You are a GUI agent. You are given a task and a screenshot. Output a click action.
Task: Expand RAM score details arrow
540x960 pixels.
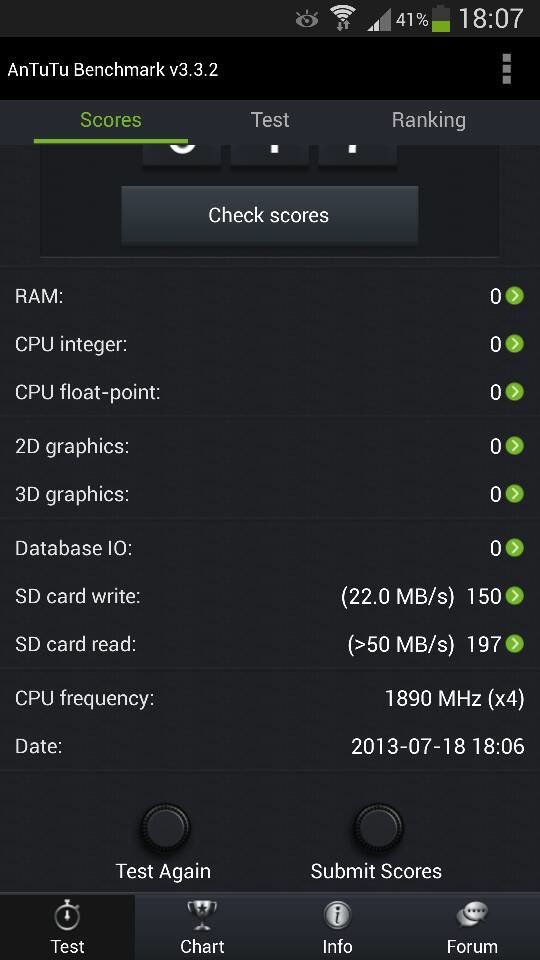tap(515, 296)
